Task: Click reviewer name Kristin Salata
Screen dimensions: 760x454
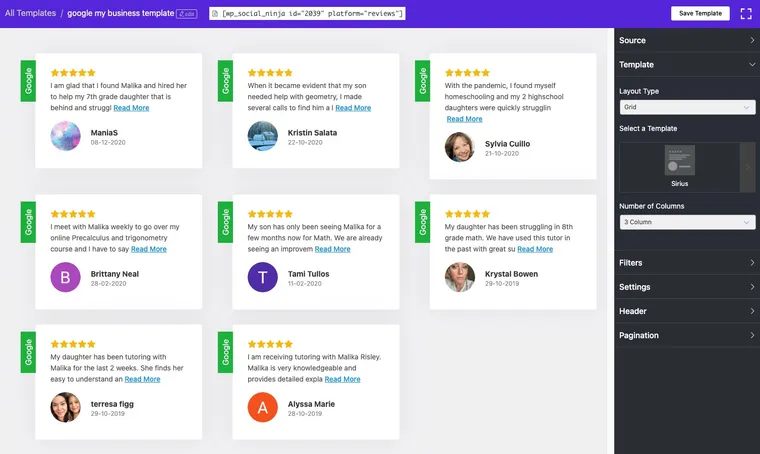Action: click(x=312, y=133)
